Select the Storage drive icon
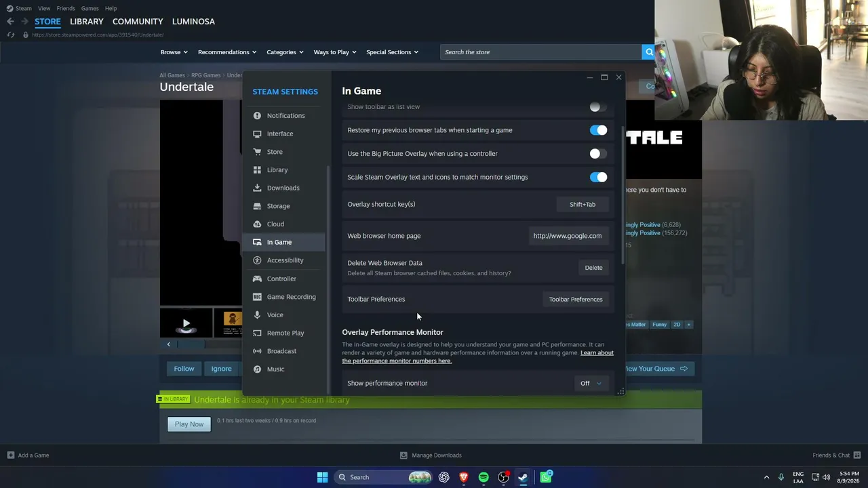 pos(257,206)
